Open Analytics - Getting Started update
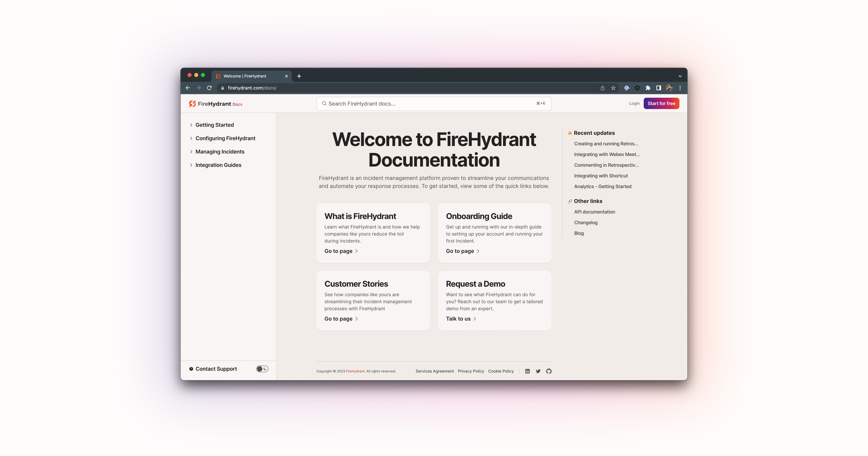The height and width of the screenshot is (456, 868). (602, 187)
